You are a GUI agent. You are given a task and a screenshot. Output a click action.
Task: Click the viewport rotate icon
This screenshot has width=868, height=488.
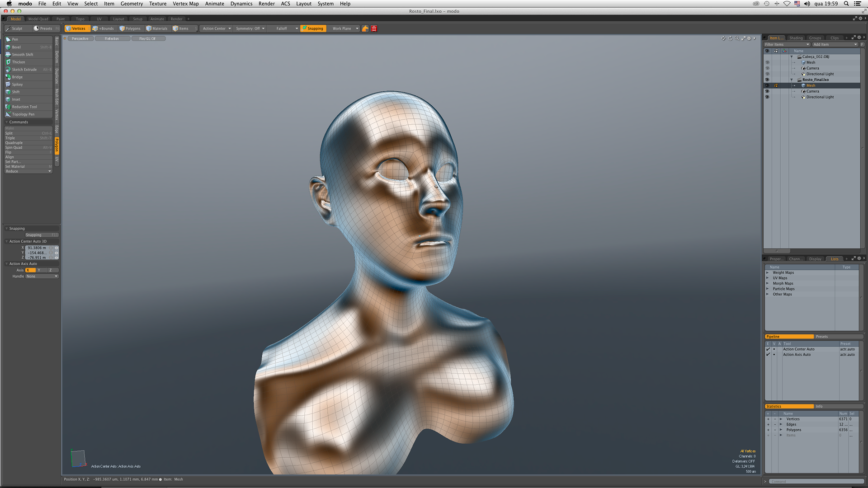point(730,38)
